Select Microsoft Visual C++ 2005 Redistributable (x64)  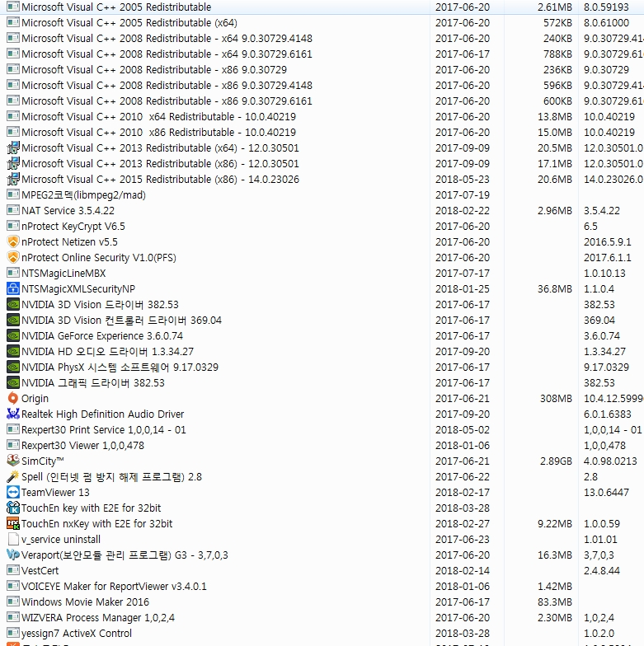129,23
